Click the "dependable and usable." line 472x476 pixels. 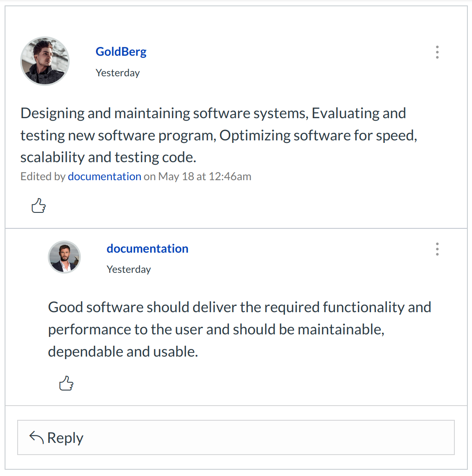(x=123, y=352)
